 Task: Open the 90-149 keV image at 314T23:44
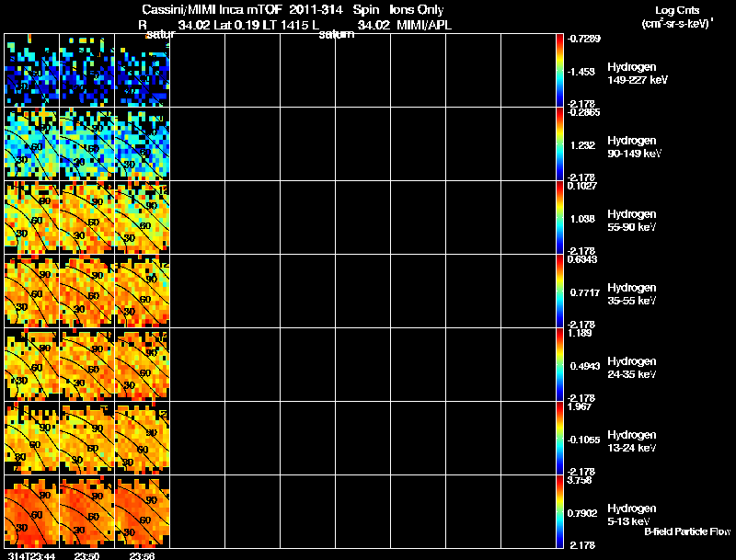(x=32, y=144)
